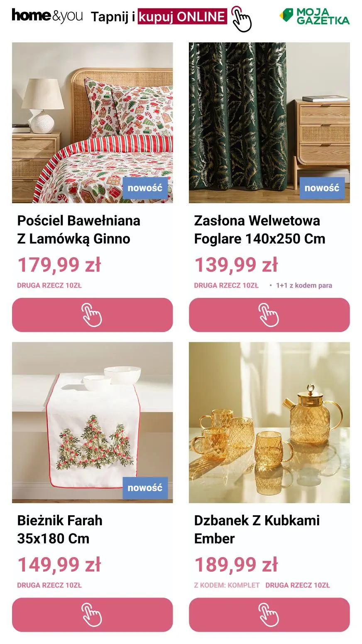Tap the hand button under Pościel Bawełniana Ginno
The width and height of the screenshot is (362, 644).
92,315
